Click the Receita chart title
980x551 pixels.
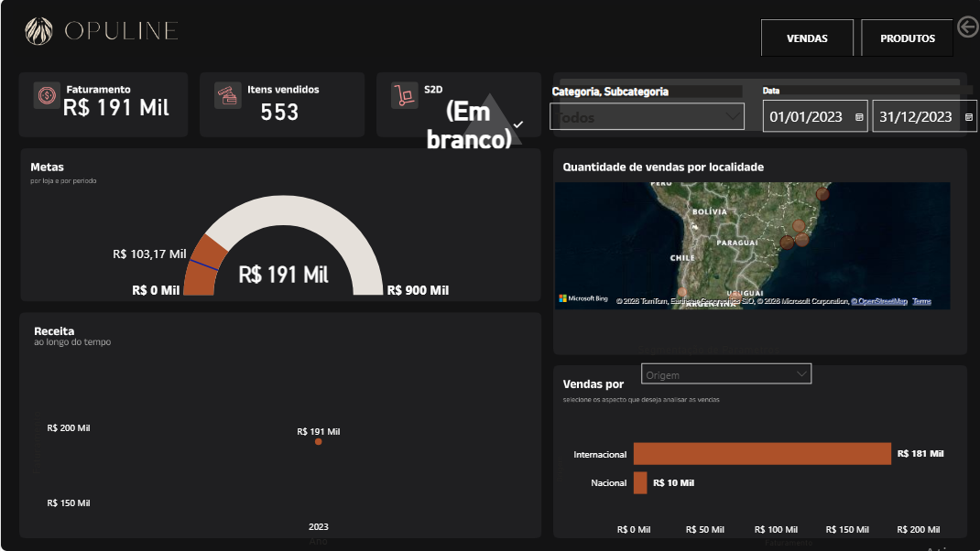(54, 331)
